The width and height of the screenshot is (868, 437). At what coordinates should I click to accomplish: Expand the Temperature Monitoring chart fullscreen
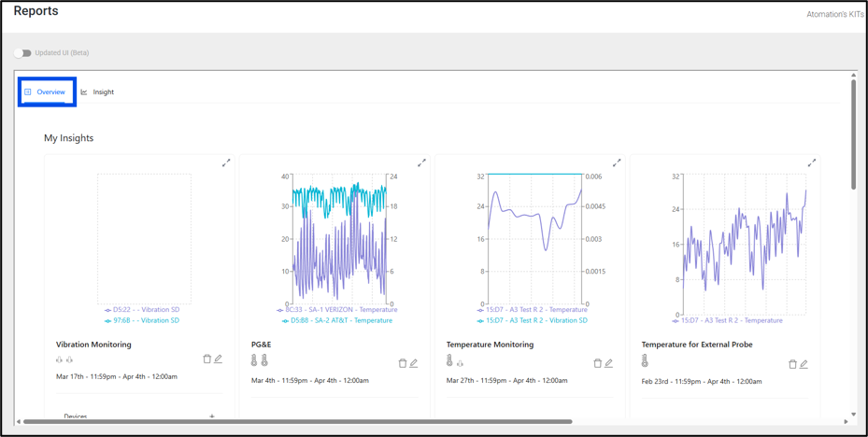pos(617,162)
